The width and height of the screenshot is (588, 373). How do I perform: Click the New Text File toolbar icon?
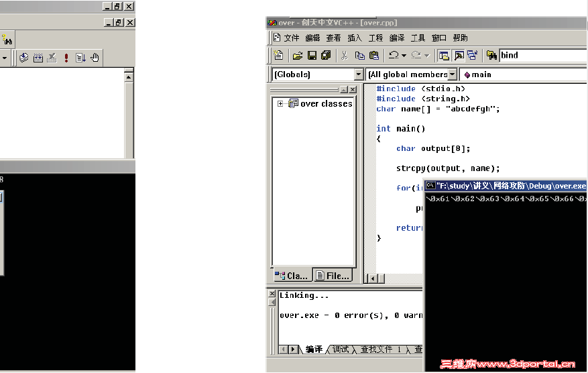pyautogui.click(x=278, y=55)
